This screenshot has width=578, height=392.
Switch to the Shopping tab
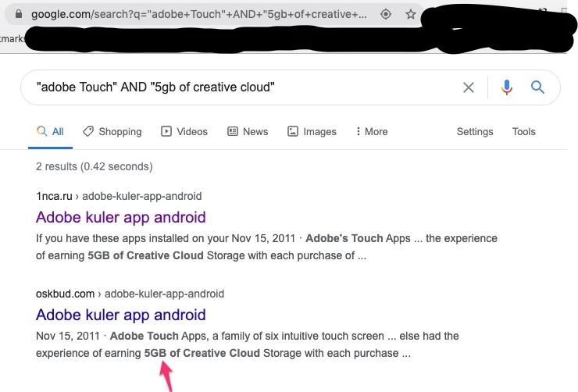112,131
